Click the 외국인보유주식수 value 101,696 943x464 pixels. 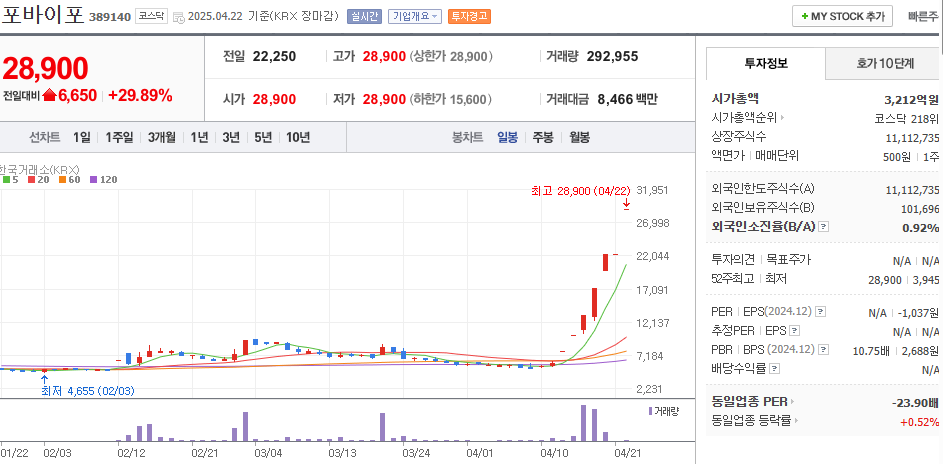tap(918, 209)
